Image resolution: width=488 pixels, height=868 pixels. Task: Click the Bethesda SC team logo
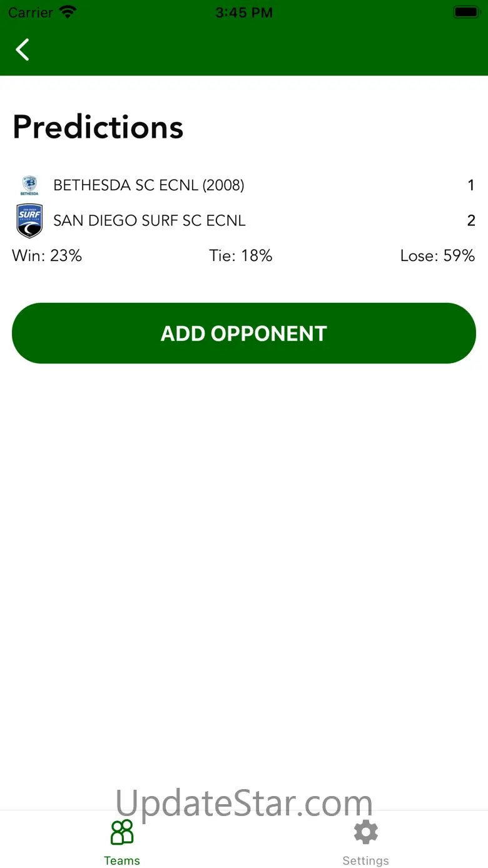tap(29, 185)
